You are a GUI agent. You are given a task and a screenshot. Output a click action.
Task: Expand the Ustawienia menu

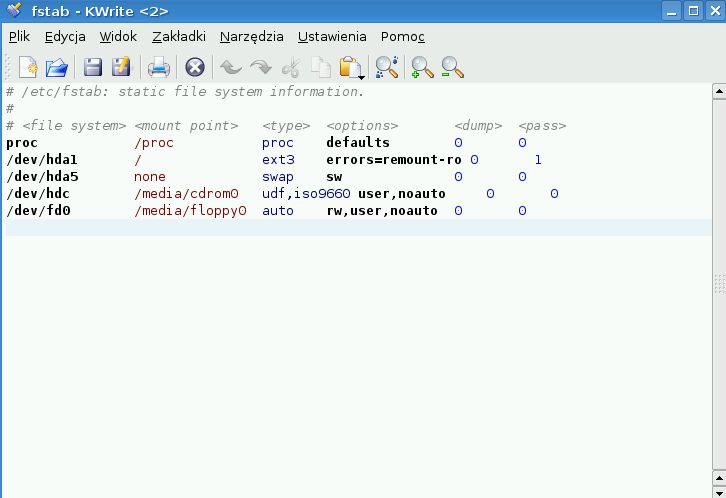332,37
